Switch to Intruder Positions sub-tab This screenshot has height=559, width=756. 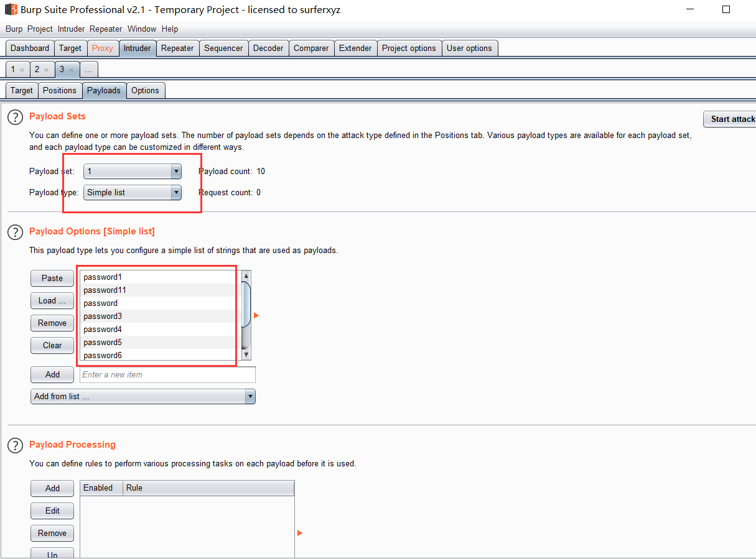(x=60, y=91)
